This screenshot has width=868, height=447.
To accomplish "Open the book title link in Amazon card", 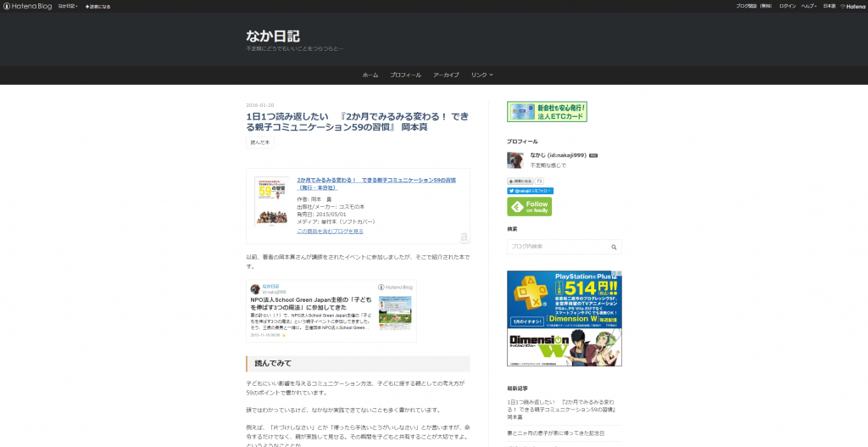I will click(x=376, y=184).
